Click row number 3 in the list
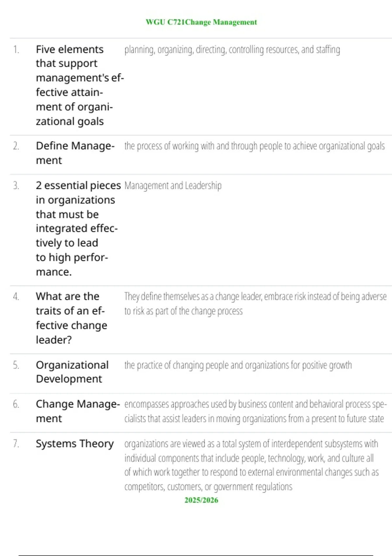Viewport: 392px width, 556px height. pos(16,185)
